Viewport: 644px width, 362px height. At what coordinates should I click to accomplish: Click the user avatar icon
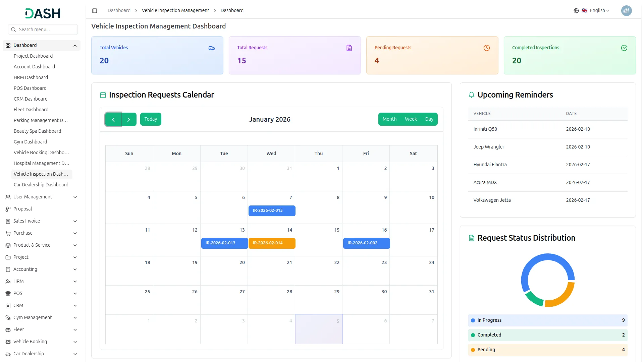pyautogui.click(x=626, y=11)
